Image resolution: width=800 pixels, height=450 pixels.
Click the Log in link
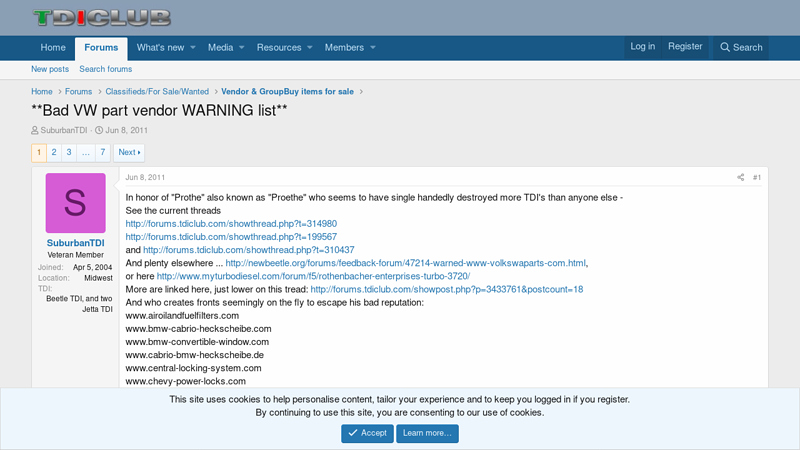642,46
